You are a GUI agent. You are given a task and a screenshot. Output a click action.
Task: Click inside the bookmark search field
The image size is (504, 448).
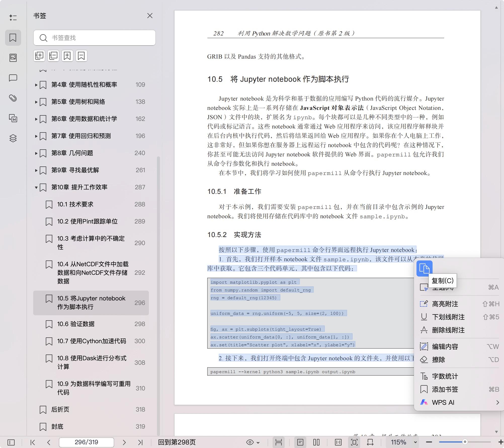coord(94,38)
